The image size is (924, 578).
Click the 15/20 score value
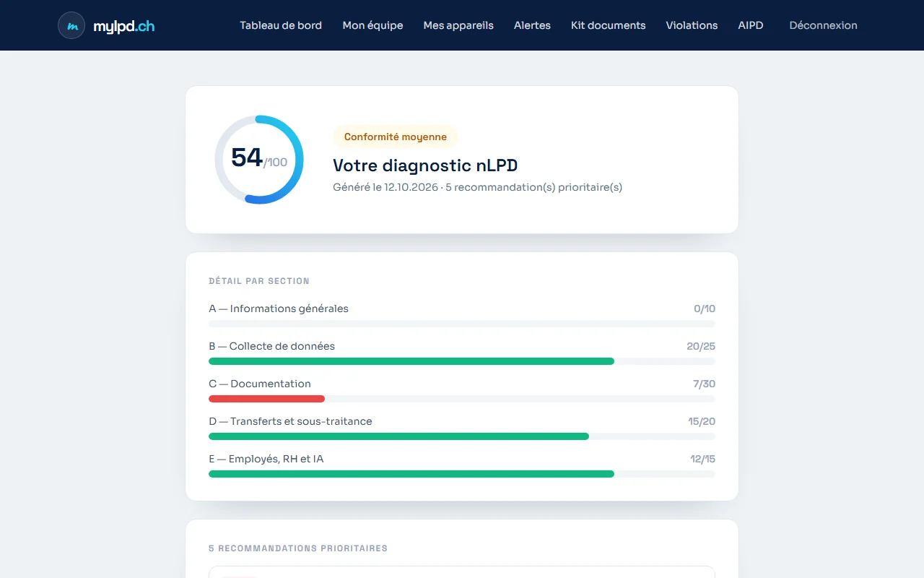coord(702,421)
